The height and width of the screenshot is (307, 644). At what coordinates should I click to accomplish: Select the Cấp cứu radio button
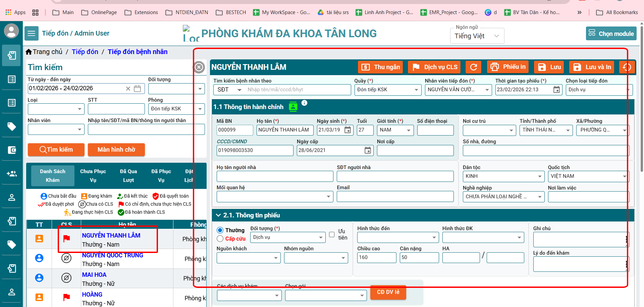tap(220, 239)
